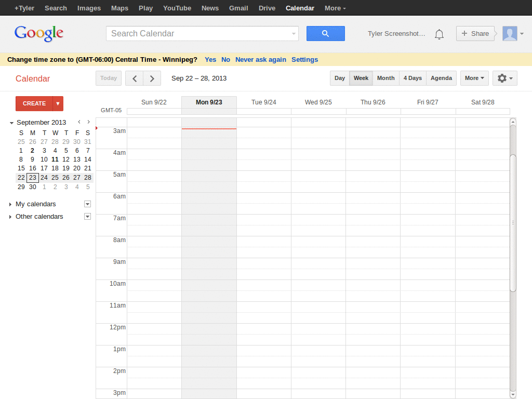The height and width of the screenshot is (399, 532).
Task: Open Images from the top bar
Action: (x=89, y=8)
